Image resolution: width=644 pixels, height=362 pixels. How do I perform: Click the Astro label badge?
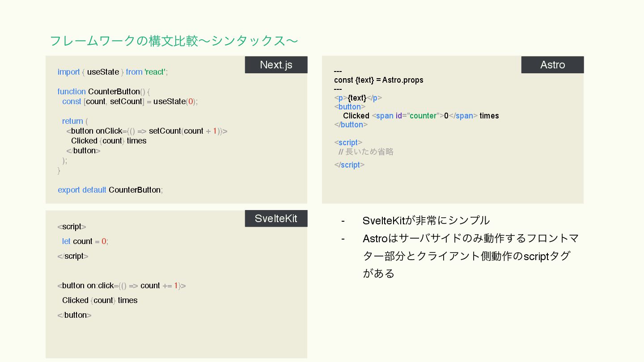click(552, 65)
